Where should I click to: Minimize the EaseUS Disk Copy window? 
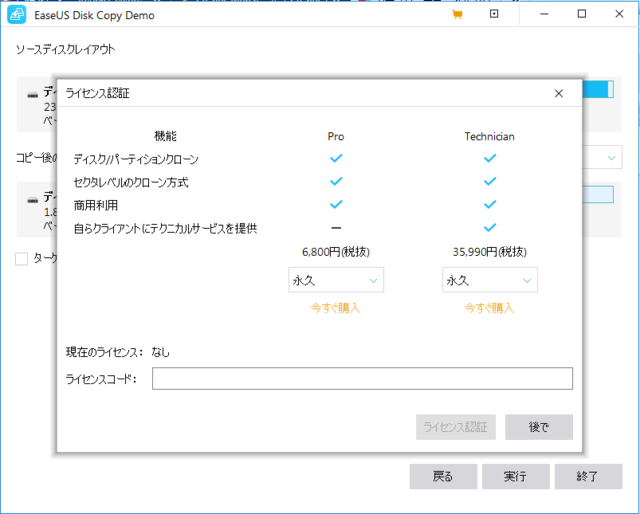coord(544,14)
